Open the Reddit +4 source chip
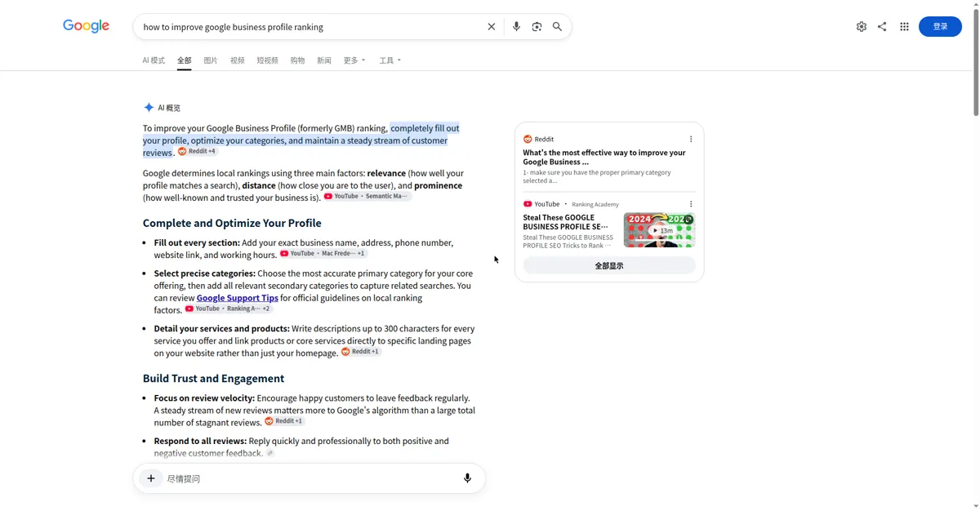This screenshot has height=511, width=980. tap(197, 152)
